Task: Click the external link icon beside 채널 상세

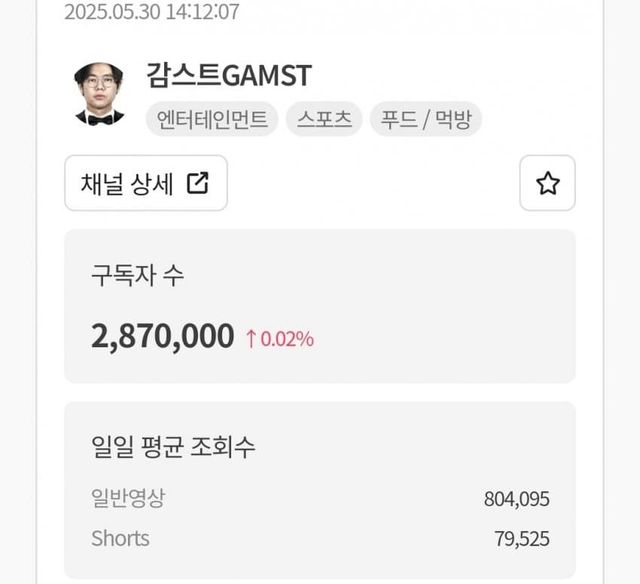Action: [x=198, y=183]
